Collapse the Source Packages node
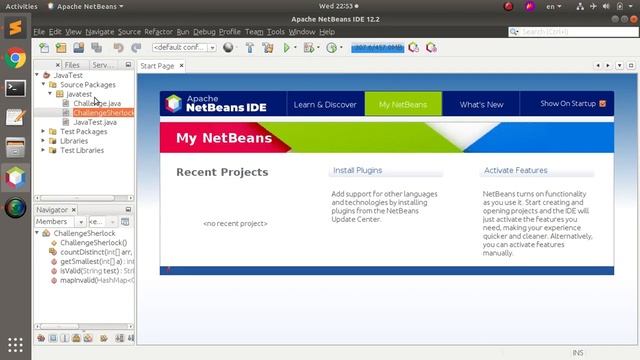Image resolution: width=640 pixels, height=360 pixels. pyautogui.click(x=44, y=84)
